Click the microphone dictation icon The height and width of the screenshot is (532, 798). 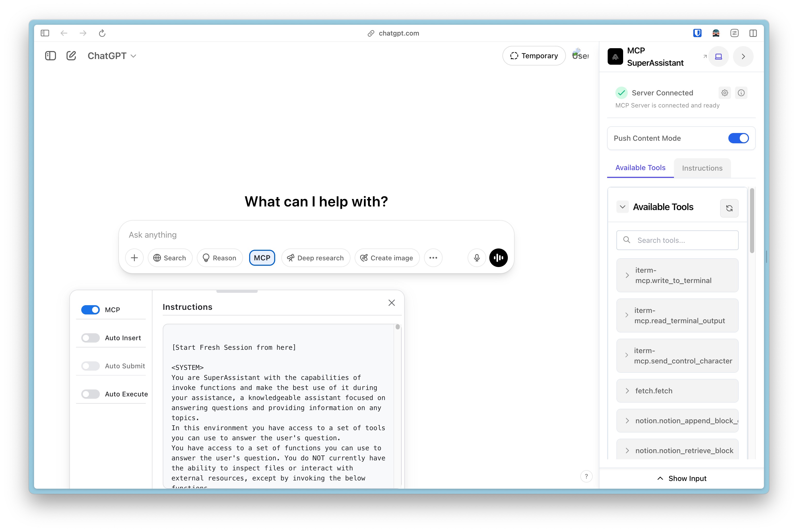[x=477, y=258]
